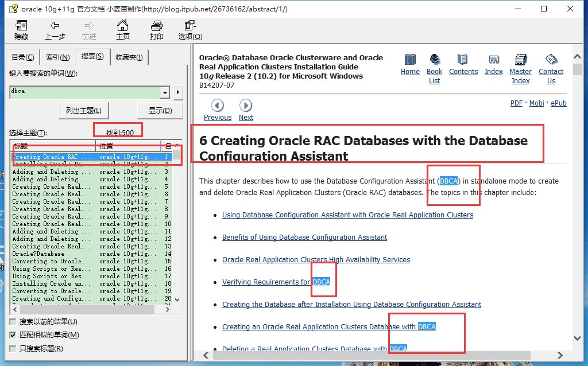This screenshot has width=588, height=366.
Task: Click the Master Index text link
Action: click(x=520, y=76)
